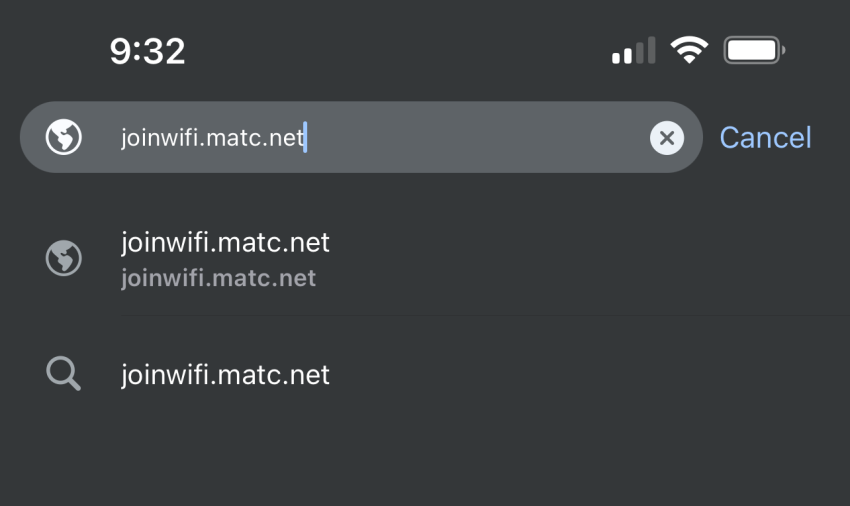Screen dimensions: 850x506
Task: Tap the Wi-Fi status icon
Action: (689, 50)
